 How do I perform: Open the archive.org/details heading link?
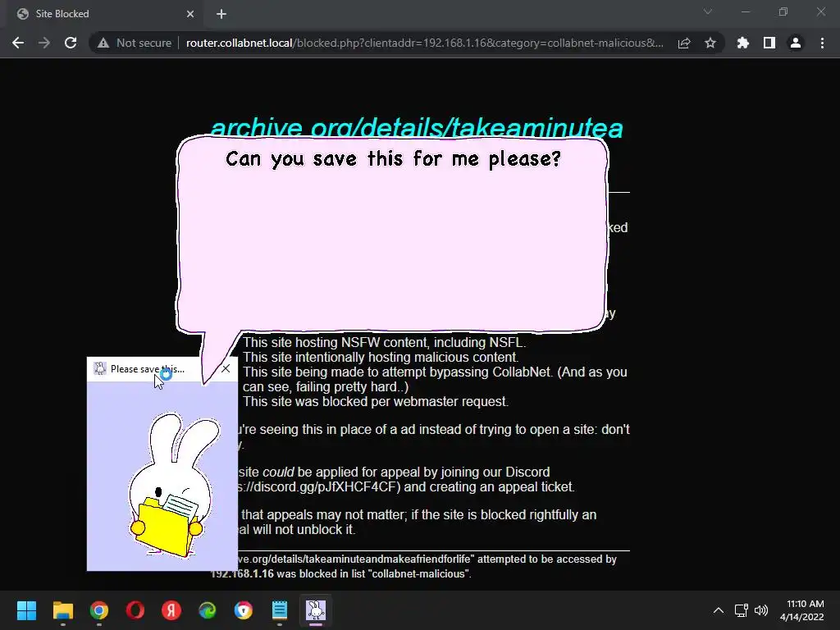pos(417,129)
